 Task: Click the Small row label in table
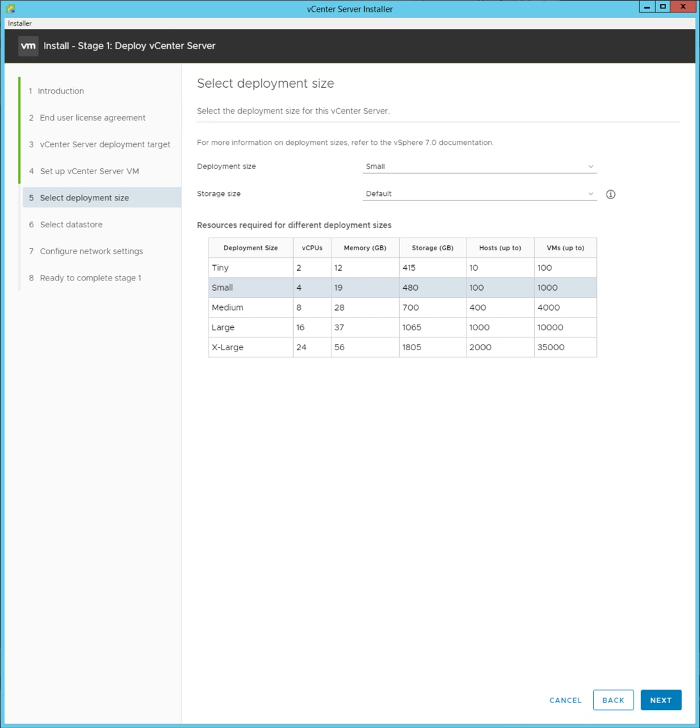222,288
